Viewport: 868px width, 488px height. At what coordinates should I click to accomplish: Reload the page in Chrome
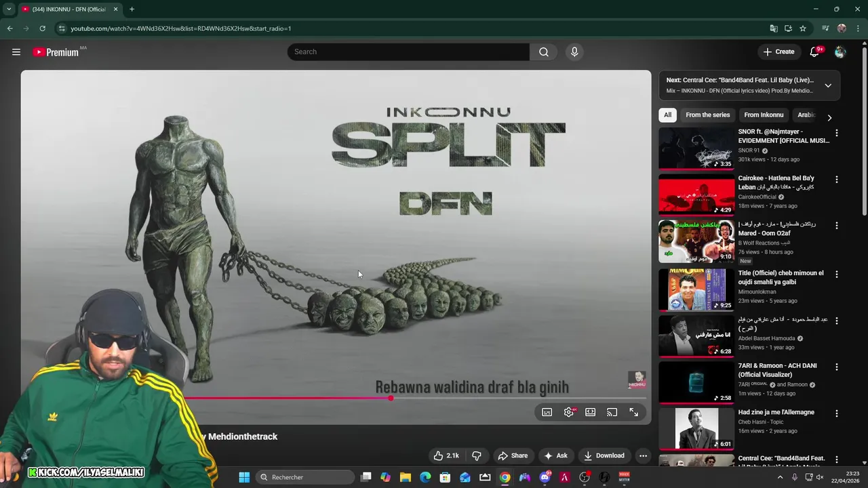(42, 28)
